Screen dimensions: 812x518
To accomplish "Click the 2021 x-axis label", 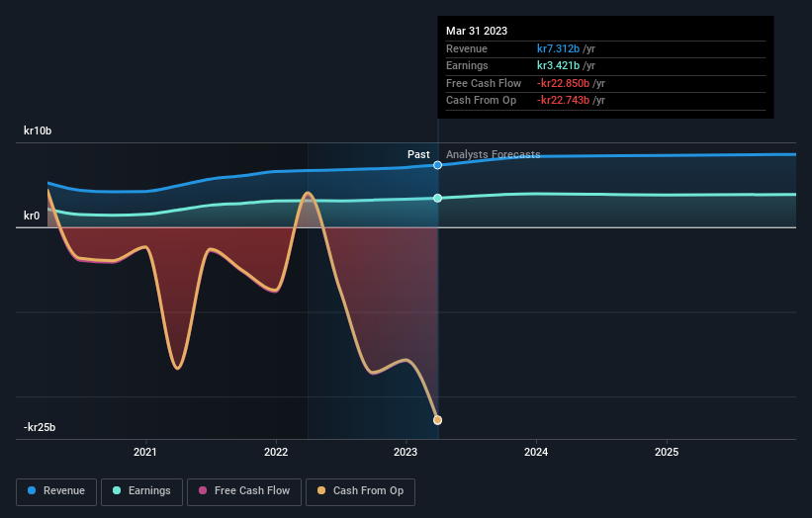I will coord(145,452).
